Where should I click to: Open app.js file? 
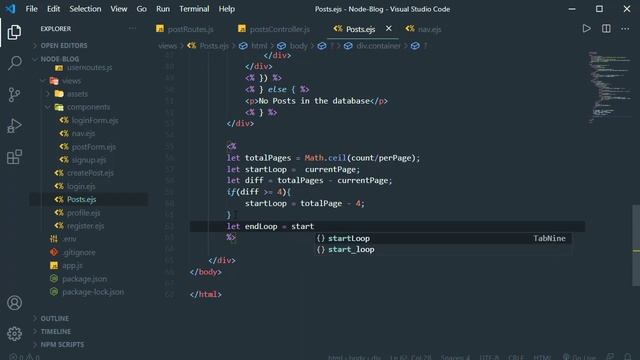[x=72, y=265]
